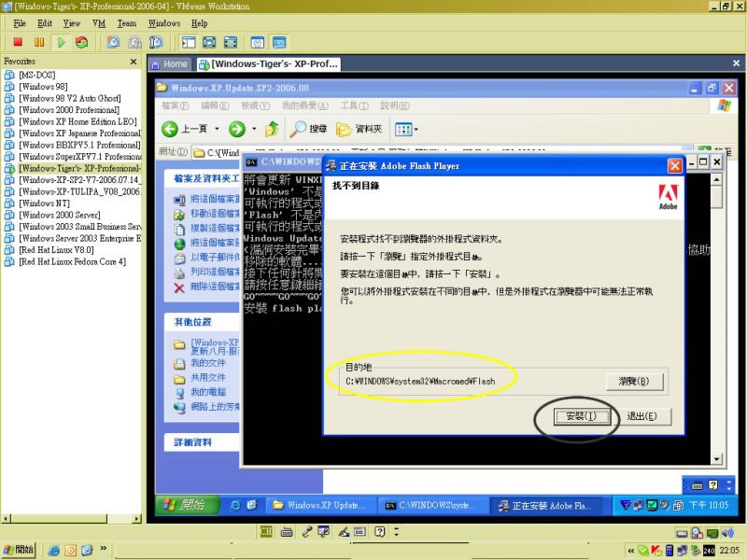Click the VMware Take Snapshot icon
This screenshot has height=560, width=747.
113,42
